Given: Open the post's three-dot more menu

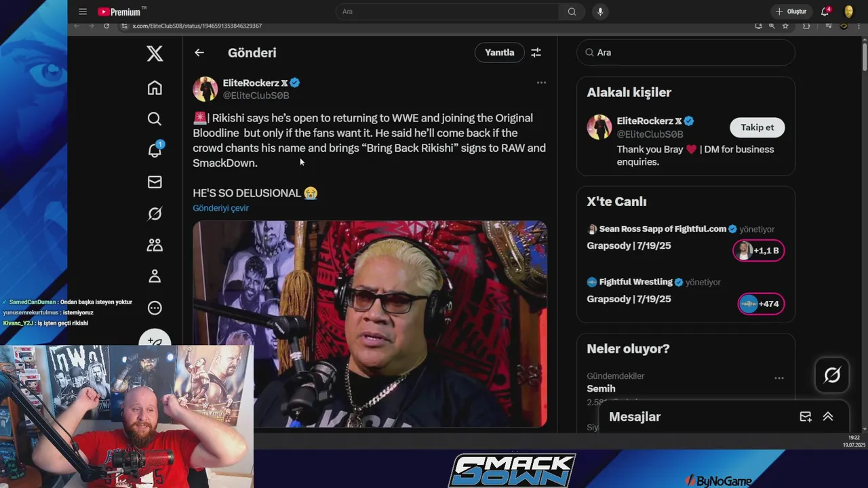Looking at the screenshot, I should (x=541, y=83).
